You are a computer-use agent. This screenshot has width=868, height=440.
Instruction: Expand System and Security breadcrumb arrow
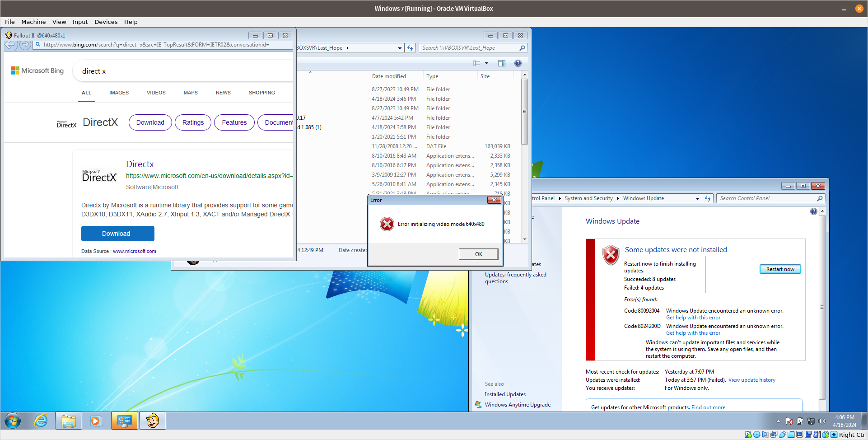pyautogui.click(x=618, y=198)
